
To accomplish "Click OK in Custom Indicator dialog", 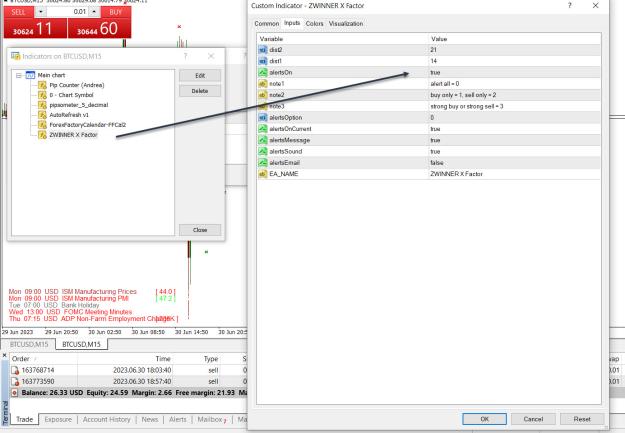I will click(x=484, y=419).
